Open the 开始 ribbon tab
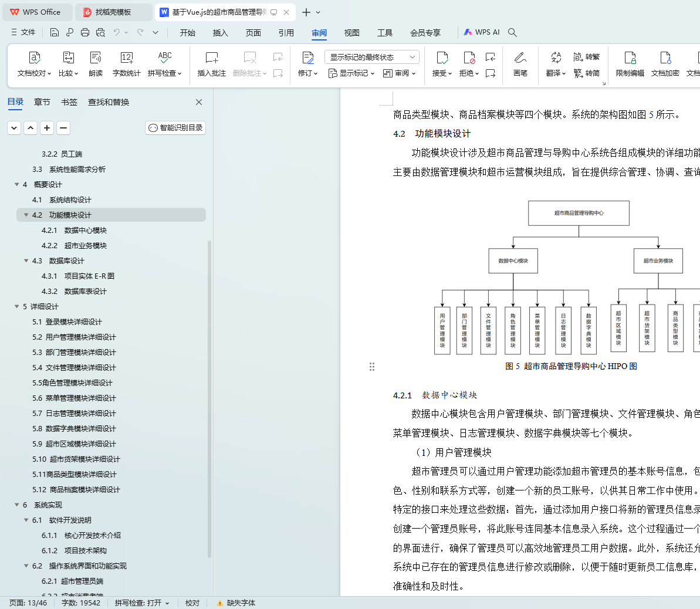 coord(188,33)
